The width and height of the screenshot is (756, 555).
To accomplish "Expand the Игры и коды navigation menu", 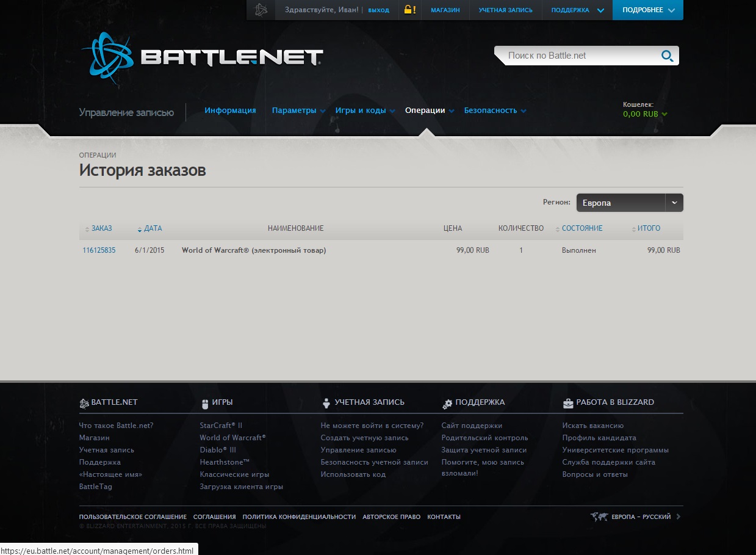I will 365,111.
